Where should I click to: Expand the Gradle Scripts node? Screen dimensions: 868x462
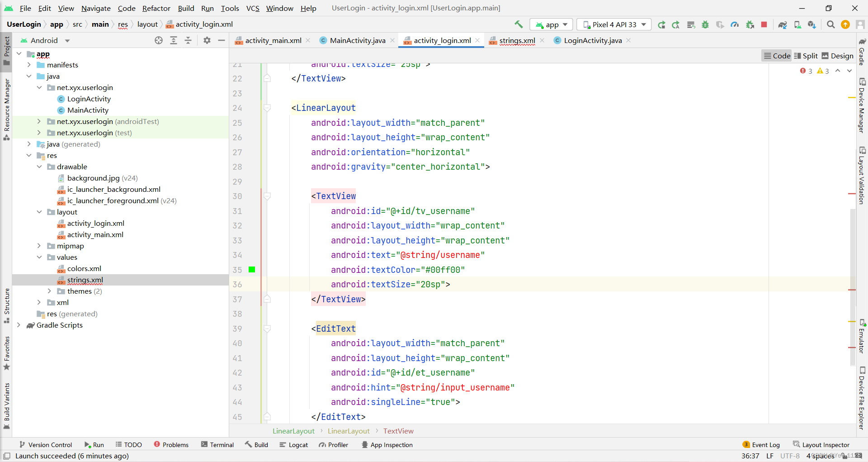point(19,325)
